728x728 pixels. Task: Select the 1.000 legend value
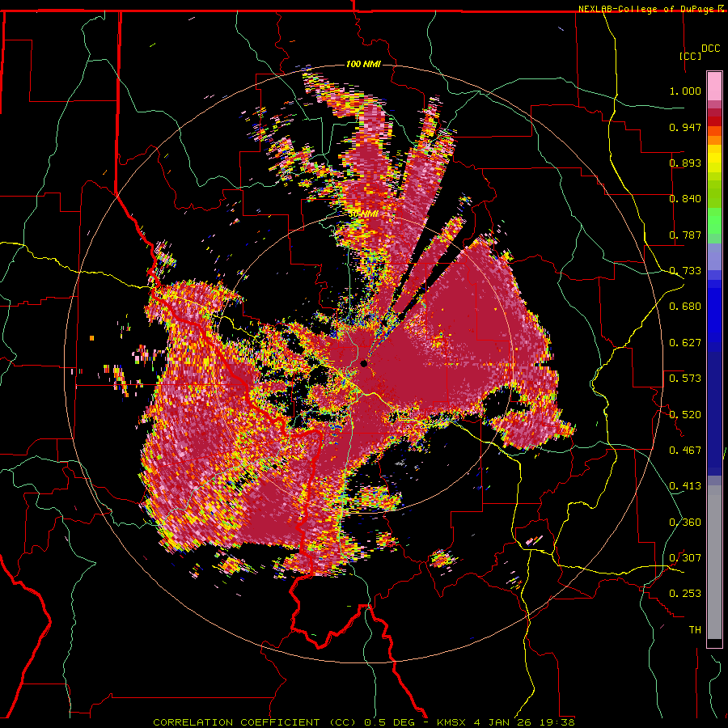coord(685,91)
